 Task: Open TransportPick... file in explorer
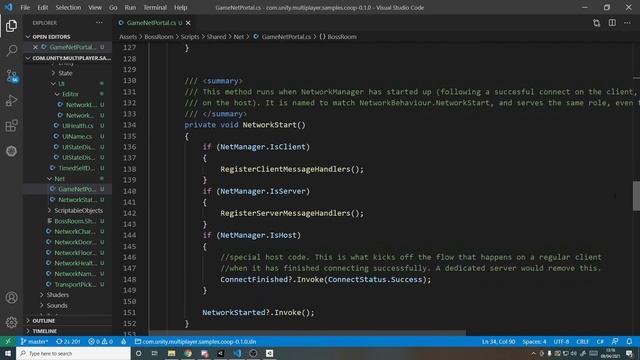click(x=75, y=284)
